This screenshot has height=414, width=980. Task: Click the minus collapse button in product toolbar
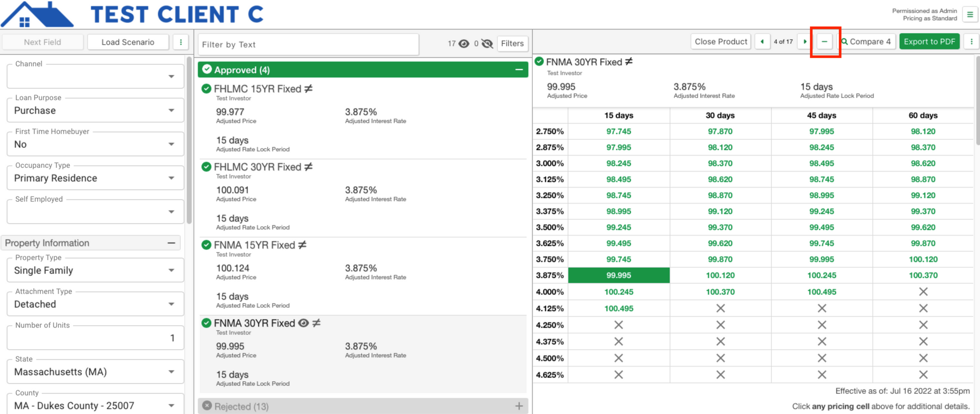(x=825, y=42)
